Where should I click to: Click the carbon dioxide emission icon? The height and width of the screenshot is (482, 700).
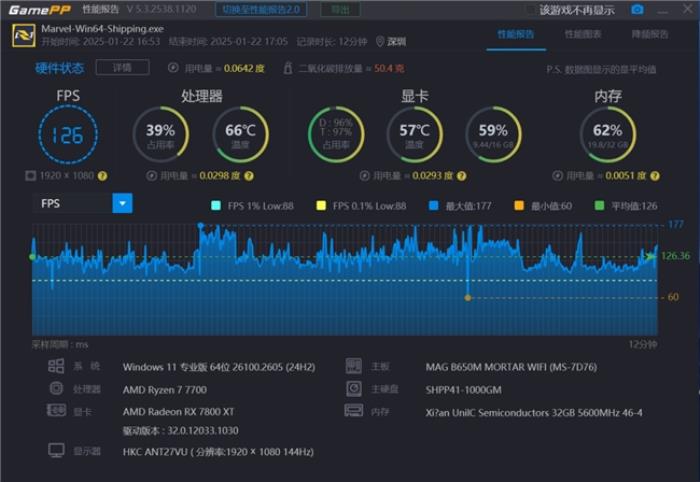click(288, 68)
